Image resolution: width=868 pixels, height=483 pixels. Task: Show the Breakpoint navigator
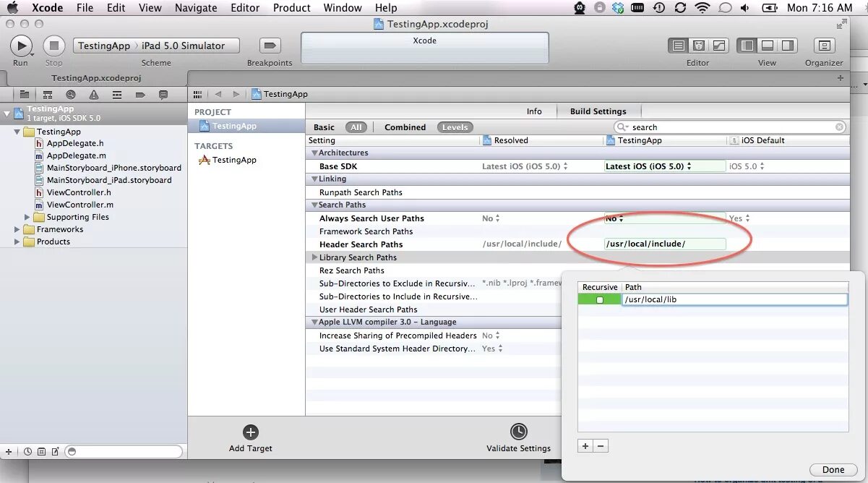(140, 94)
